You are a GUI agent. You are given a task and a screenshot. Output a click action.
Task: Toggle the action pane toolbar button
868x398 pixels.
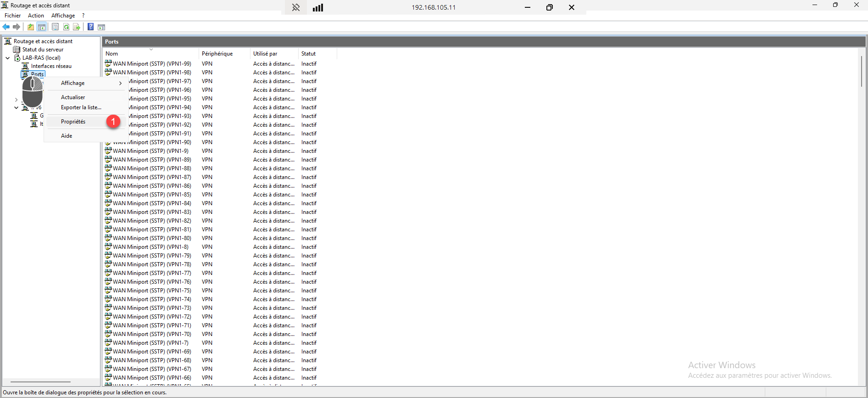coord(101,27)
